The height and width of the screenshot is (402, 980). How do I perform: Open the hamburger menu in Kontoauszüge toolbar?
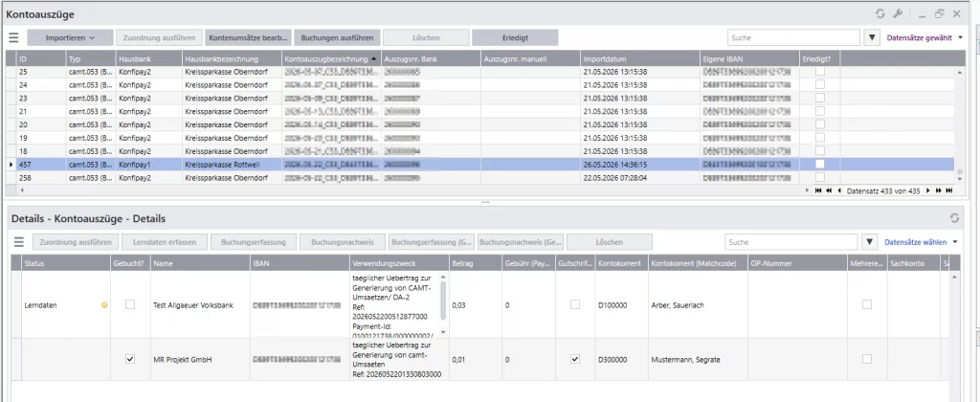tap(13, 38)
